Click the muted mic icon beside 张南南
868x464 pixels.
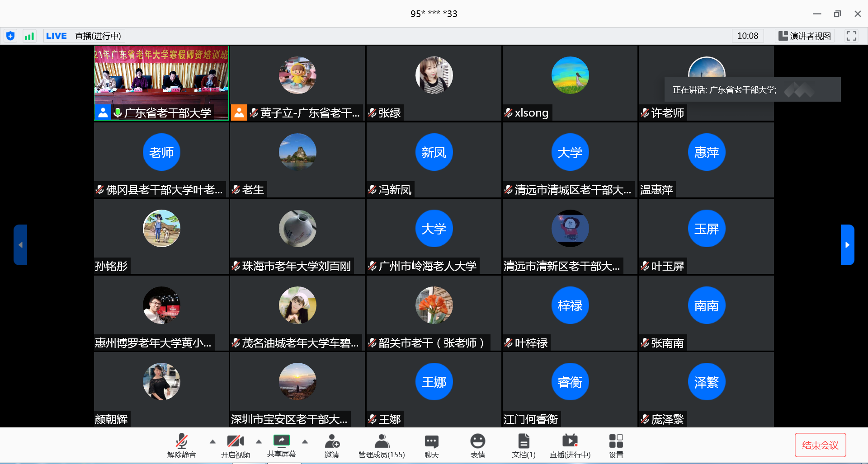pyautogui.click(x=645, y=343)
